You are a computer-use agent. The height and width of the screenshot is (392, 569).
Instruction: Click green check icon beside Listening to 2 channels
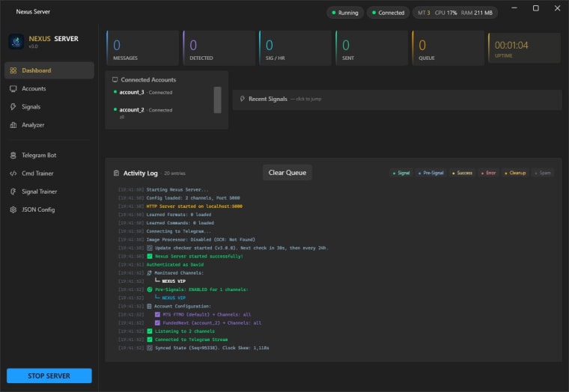pos(150,331)
